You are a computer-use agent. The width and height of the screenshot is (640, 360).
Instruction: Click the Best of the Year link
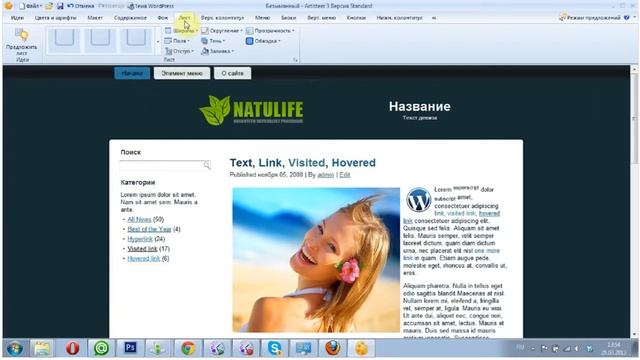pyautogui.click(x=149, y=229)
